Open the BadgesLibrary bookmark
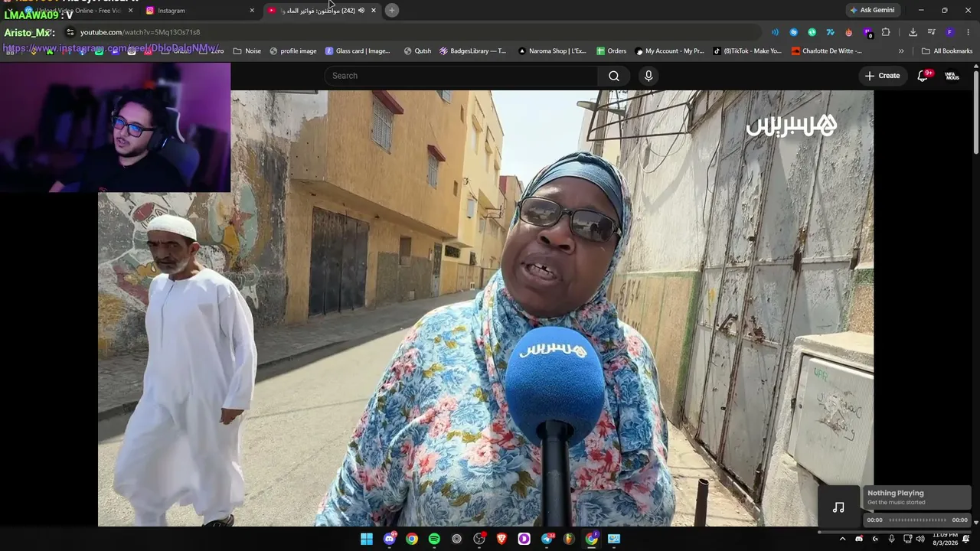Screen dimensions: 980x551 473,51
